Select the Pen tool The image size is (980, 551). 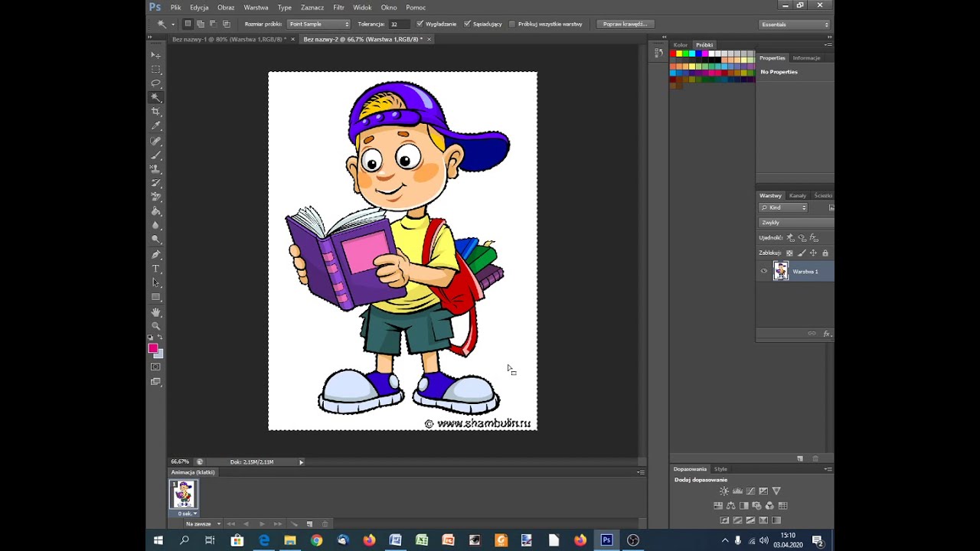155,254
